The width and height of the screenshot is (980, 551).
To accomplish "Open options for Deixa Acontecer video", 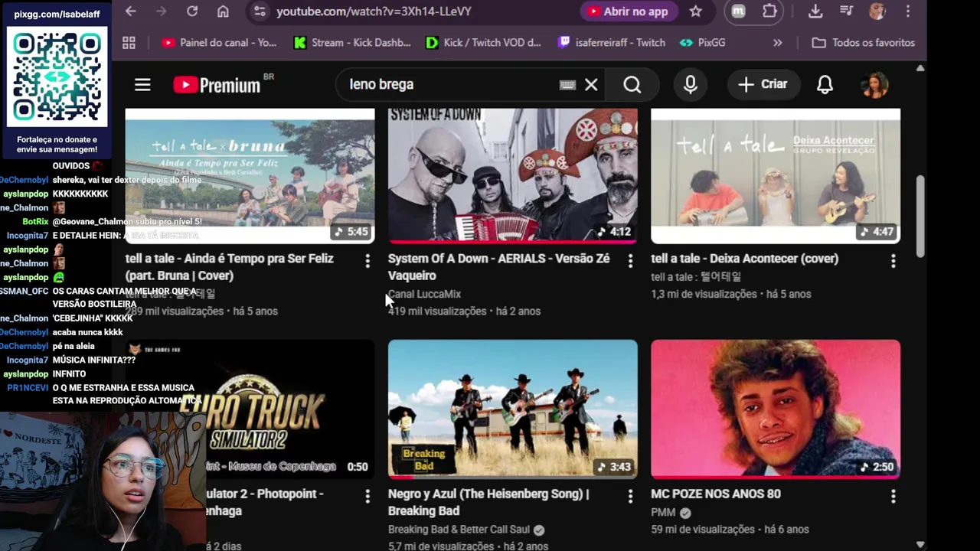I will pos(893,261).
